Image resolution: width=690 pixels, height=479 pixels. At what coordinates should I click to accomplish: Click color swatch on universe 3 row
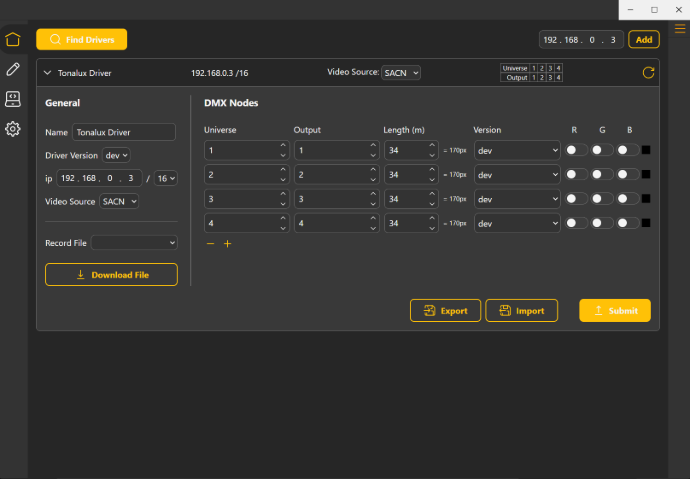[x=646, y=199]
